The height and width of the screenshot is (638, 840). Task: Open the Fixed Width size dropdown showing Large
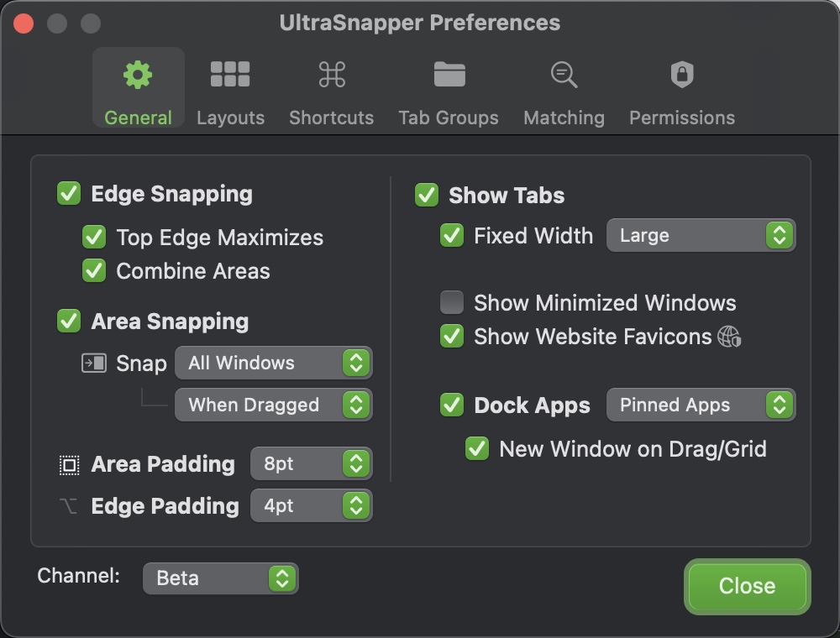pyautogui.click(x=701, y=235)
